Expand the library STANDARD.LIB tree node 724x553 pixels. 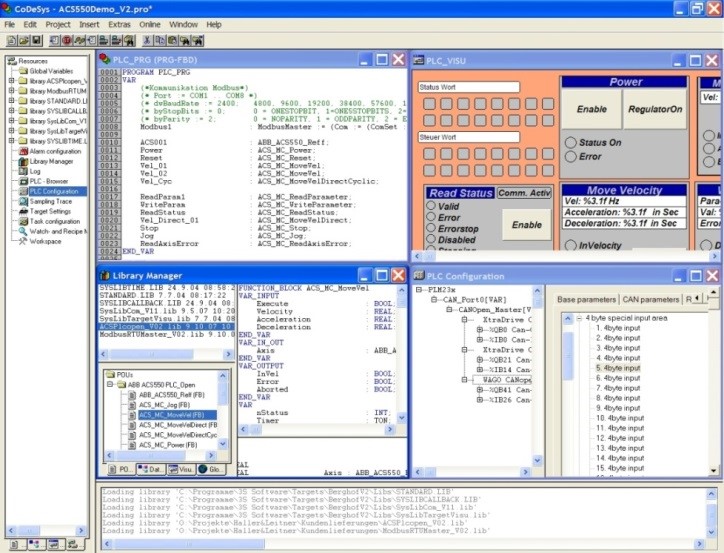pos(11,100)
